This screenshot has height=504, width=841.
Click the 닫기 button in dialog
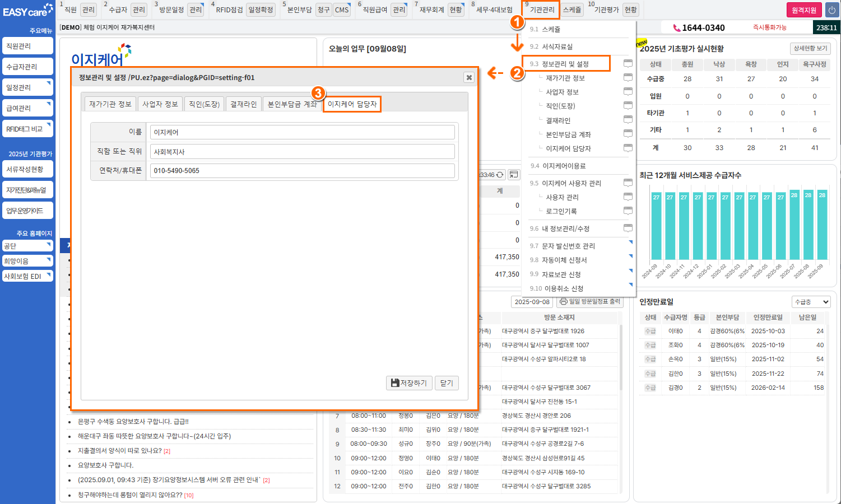[447, 383]
